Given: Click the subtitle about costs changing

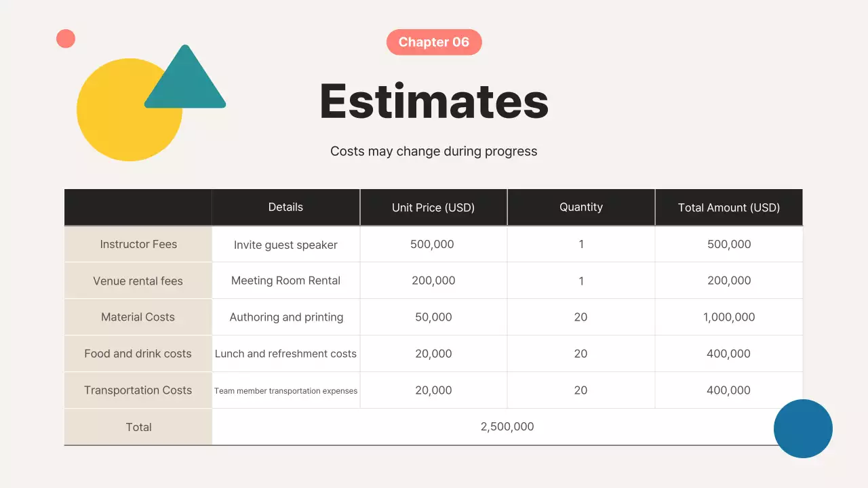Looking at the screenshot, I should pos(434,151).
